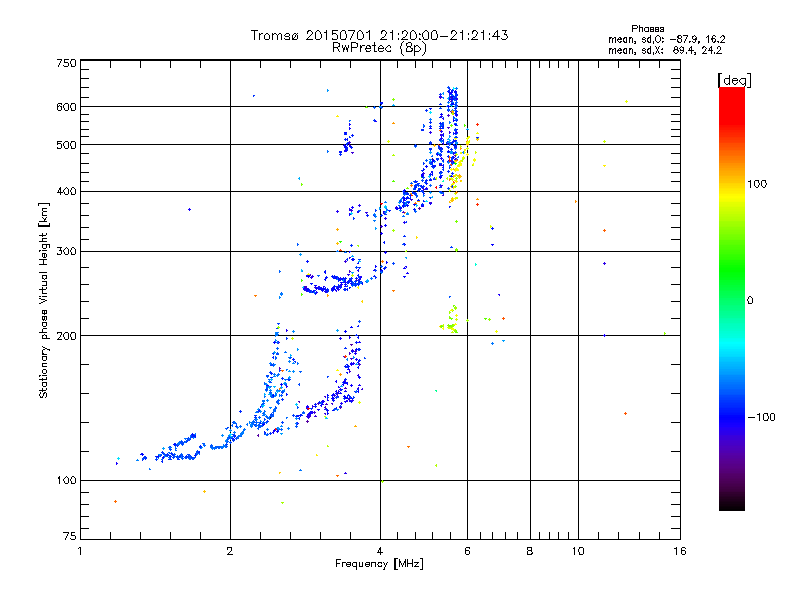Click the y-axis tick label '400'

click(66, 192)
